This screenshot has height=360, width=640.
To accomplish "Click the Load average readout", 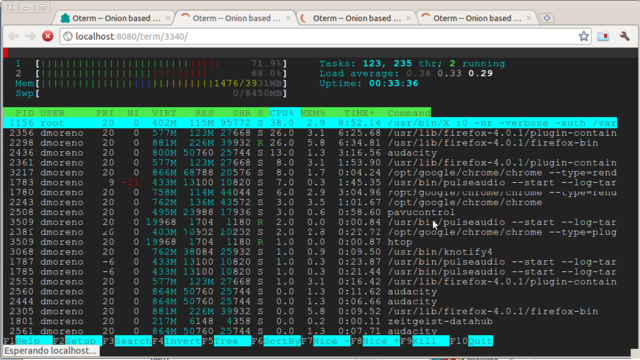I will (406, 73).
